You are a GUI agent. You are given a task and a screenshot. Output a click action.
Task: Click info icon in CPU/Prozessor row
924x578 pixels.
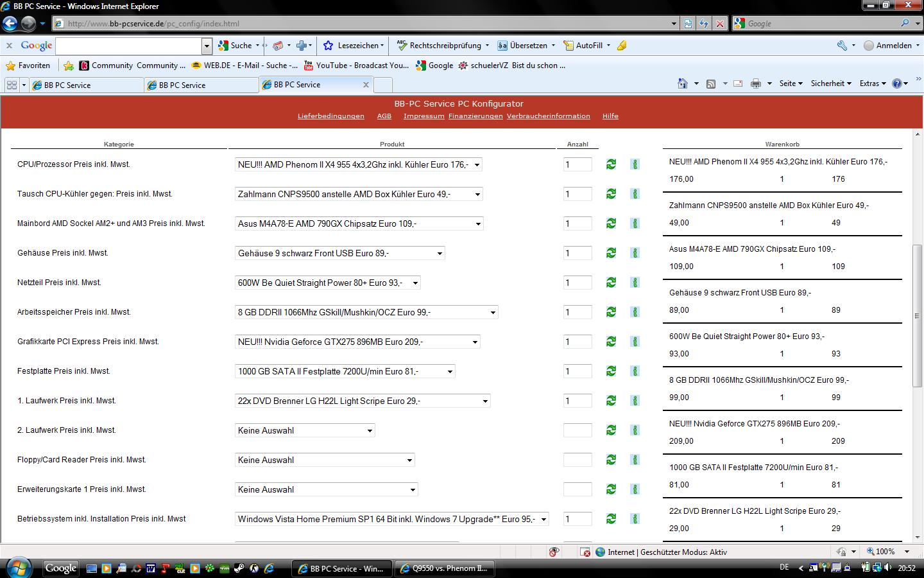coord(635,164)
